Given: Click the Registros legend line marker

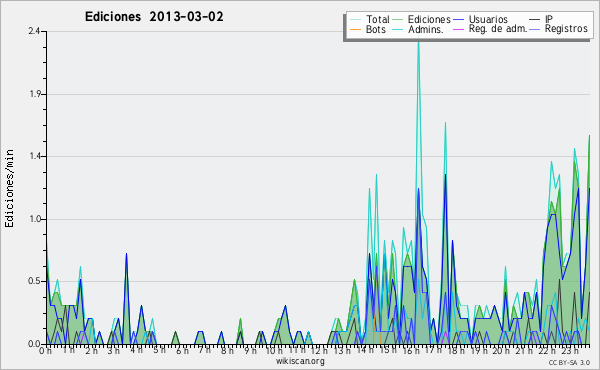Looking at the screenshot, I should click(535, 29).
